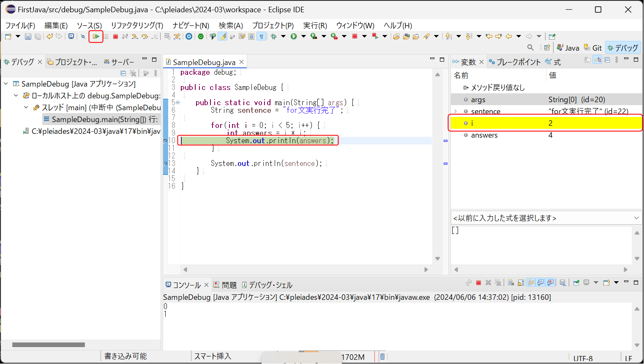Viewport: 644px width, 364px height.
Task: Toggle Use Step Filters
Action: point(177,36)
